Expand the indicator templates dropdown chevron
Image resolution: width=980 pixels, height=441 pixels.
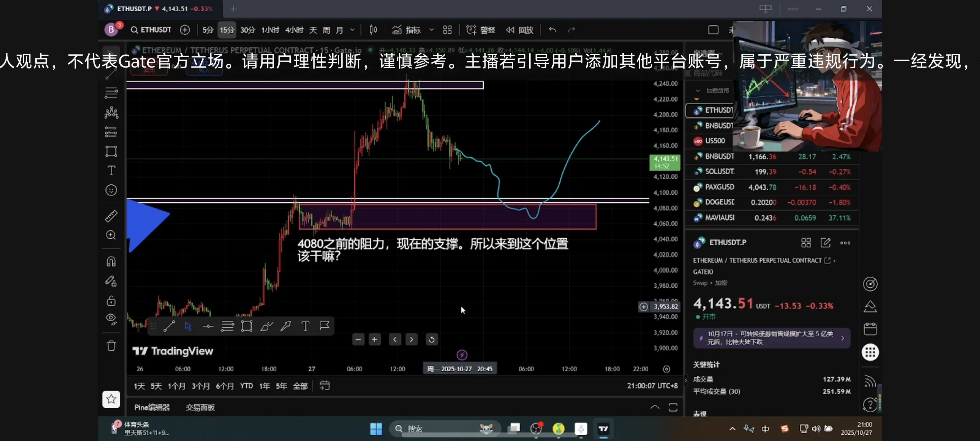coord(432,30)
